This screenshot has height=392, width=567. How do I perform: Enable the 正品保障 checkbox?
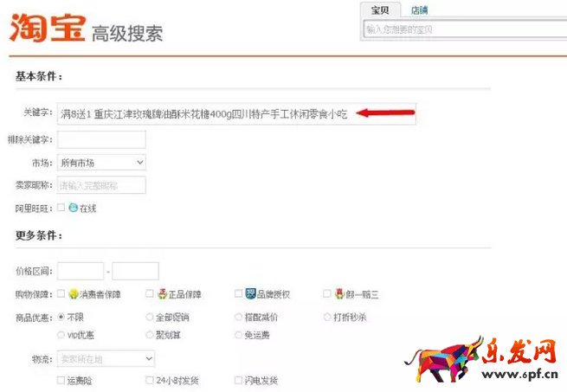150,293
